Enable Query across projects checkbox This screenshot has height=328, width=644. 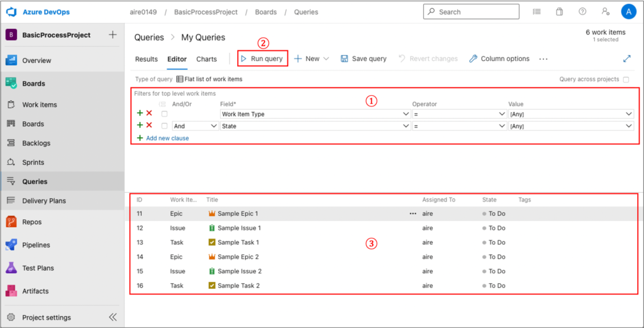pos(626,79)
